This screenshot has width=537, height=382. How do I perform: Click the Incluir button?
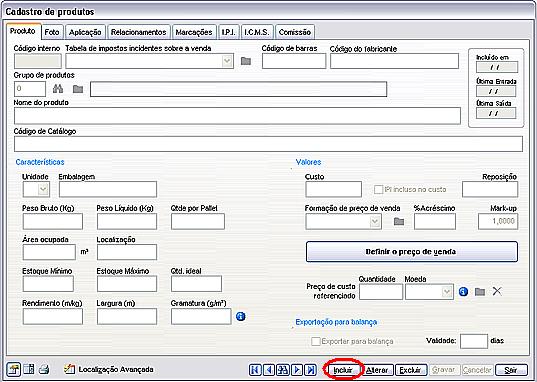[x=343, y=370]
